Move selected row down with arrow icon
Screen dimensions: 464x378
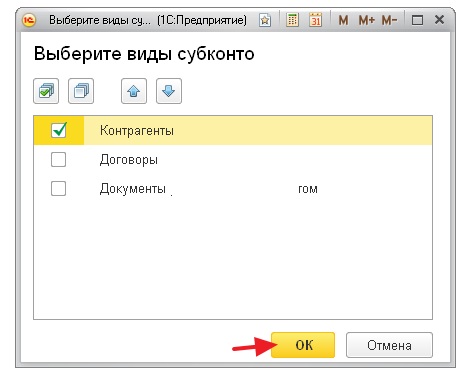169,91
